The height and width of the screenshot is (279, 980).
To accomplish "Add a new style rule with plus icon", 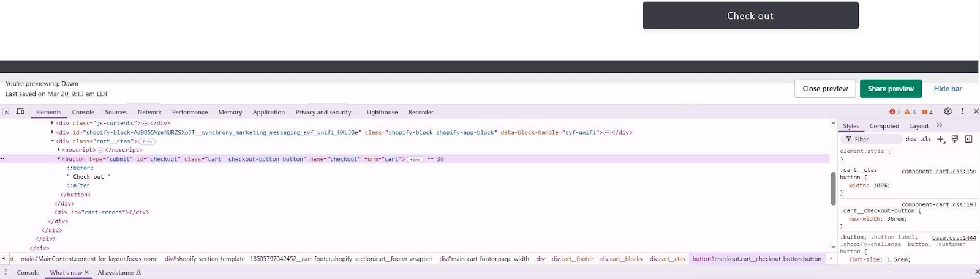I will (x=941, y=139).
